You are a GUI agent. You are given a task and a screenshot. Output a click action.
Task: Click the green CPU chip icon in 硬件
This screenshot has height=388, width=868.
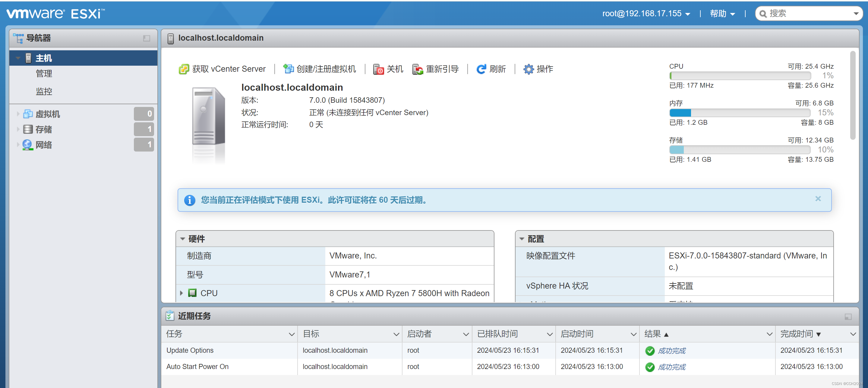click(x=192, y=293)
